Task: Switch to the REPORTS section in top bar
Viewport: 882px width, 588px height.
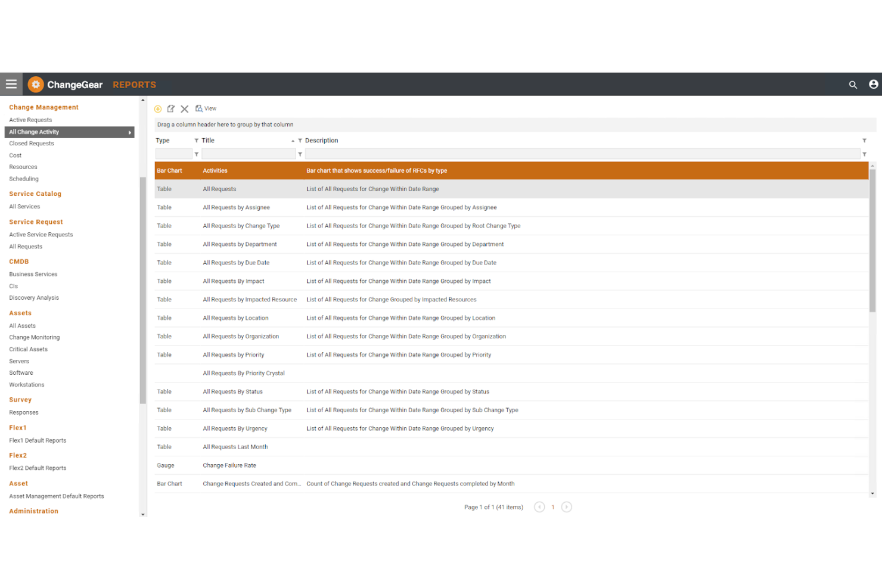Action: (134, 84)
